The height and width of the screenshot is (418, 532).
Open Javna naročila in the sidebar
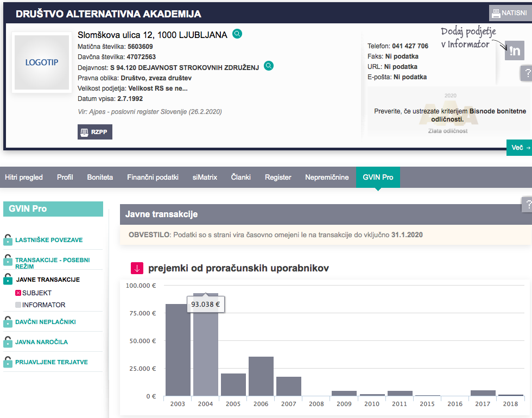click(41, 342)
